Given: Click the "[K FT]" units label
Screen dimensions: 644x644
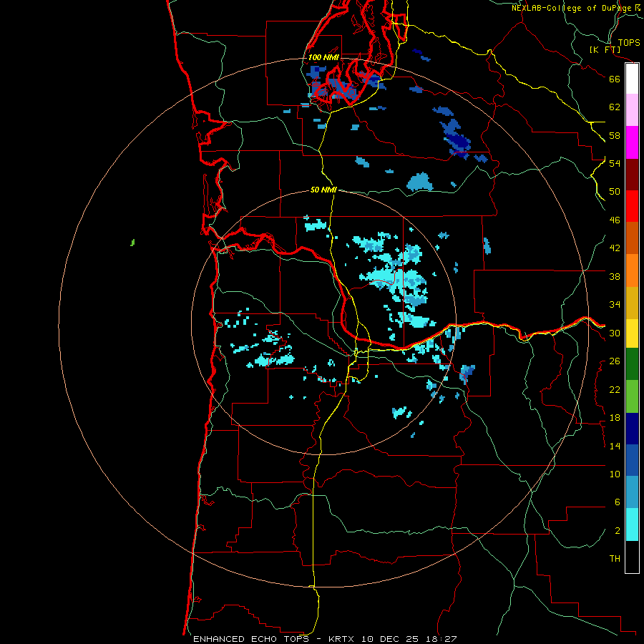Looking at the screenshot, I should 605,50.
